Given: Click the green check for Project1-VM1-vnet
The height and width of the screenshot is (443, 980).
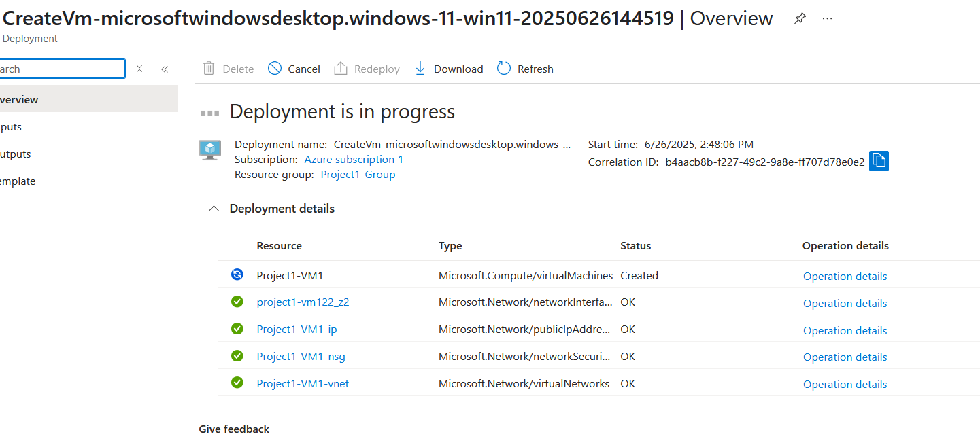Looking at the screenshot, I should click(x=237, y=383).
